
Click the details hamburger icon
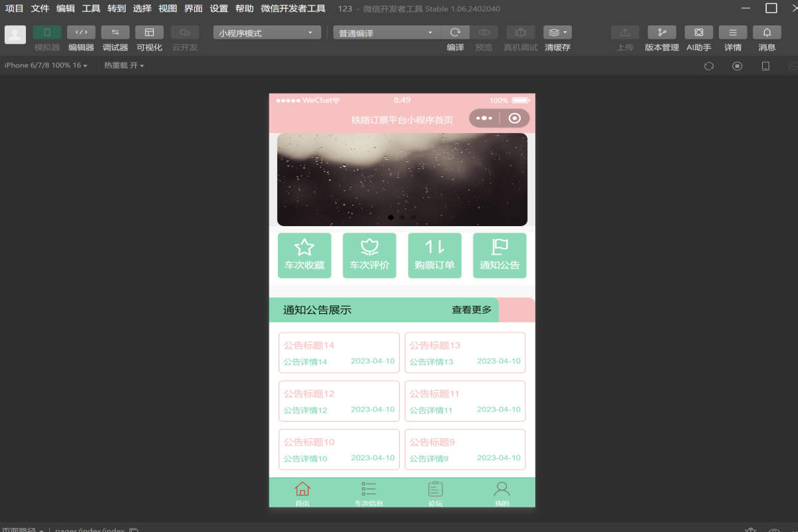[x=733, y=33]
